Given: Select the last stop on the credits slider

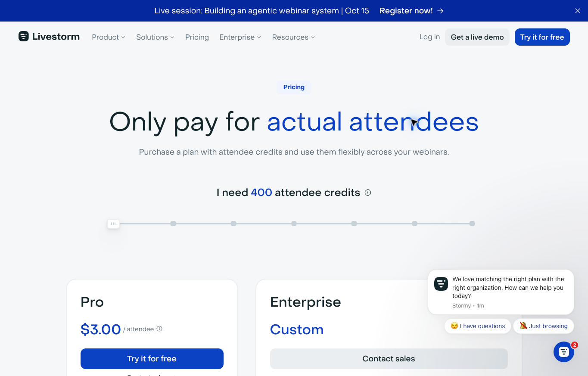Looking at the screenshot, I should pyautogui.click(x=472, y=224).
